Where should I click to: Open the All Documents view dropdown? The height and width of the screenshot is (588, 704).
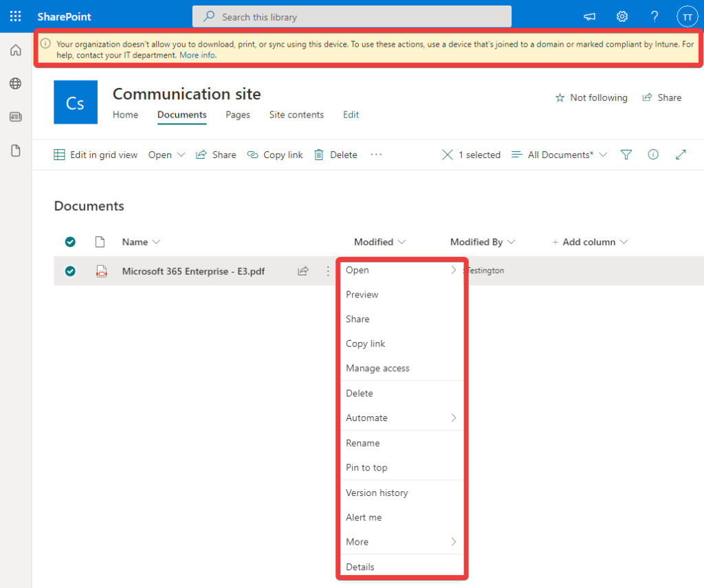tap(560, 155)
